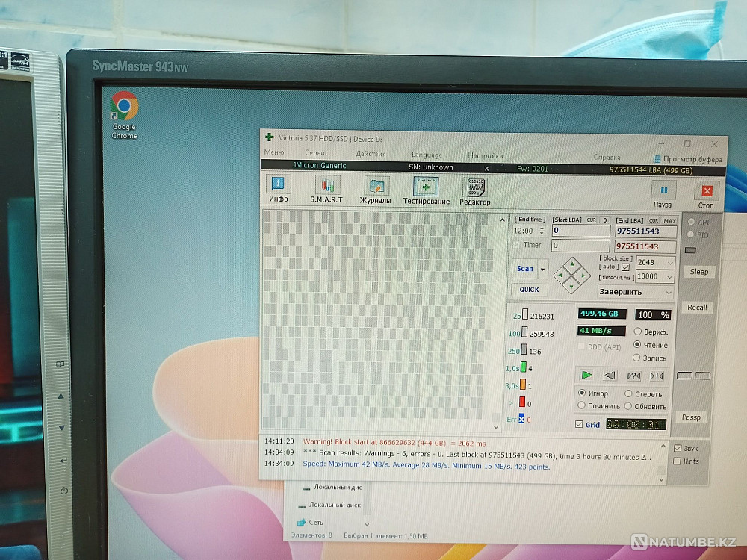The height and width of the screenshot is (560, 747).
Task: Click the Sleep button
Action: [x=699, y=272]
